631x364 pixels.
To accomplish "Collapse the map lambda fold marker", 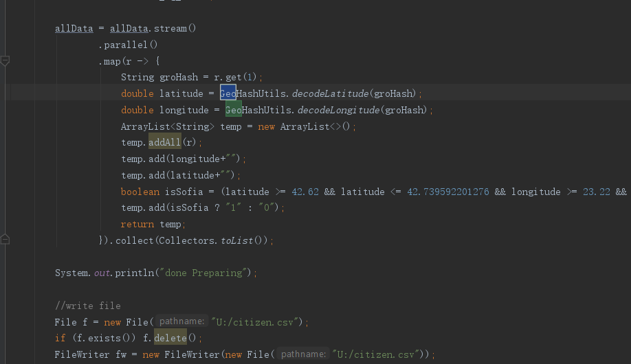I will pos(5,61).
